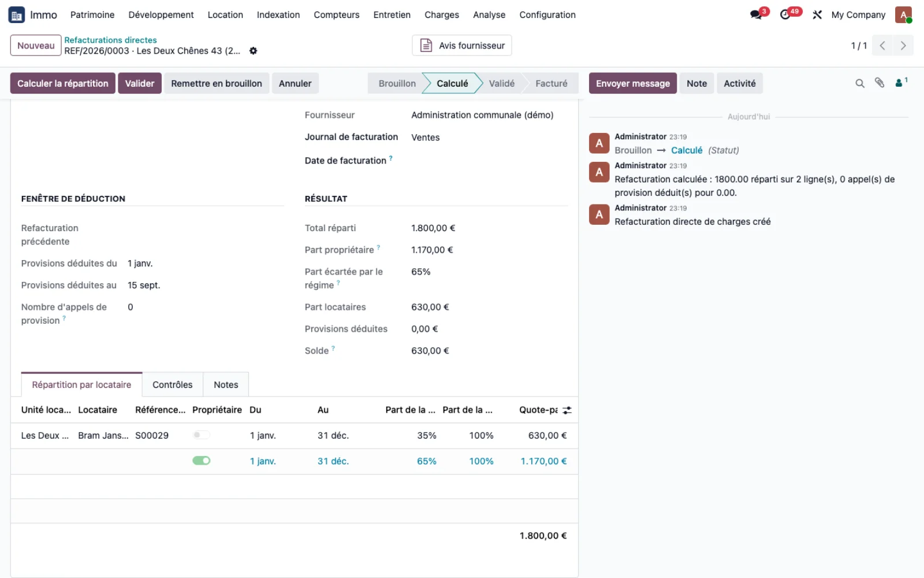Open the Développement menu
Screen dimensions: 924x578
pyautogui.click(x=161, y=15)
